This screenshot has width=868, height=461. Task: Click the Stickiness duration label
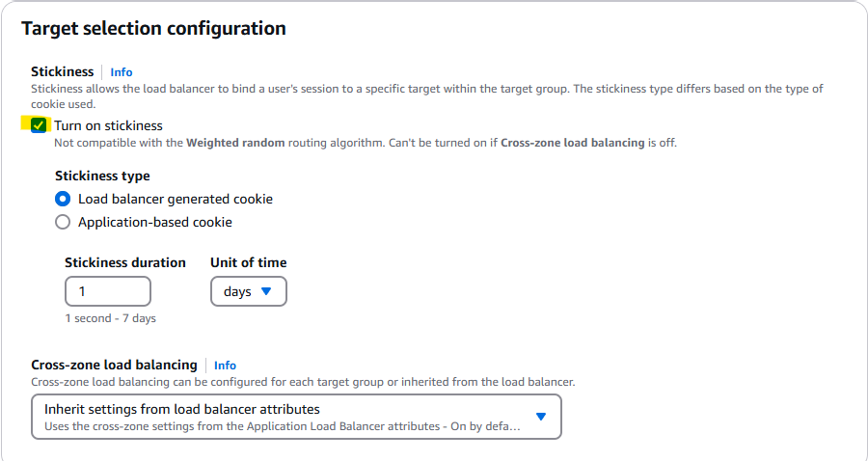click(125, 262)
